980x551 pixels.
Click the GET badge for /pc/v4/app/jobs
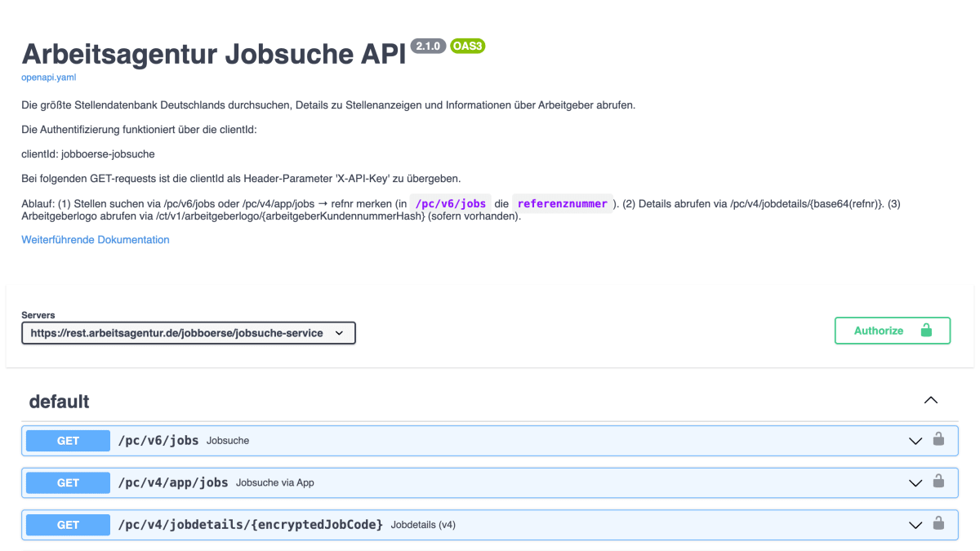tap(68, 483)
